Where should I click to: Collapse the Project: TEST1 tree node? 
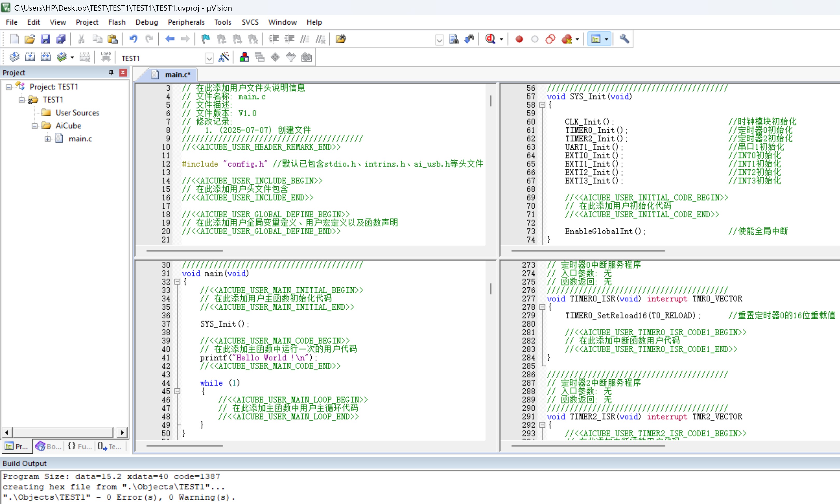pos(9,87)
